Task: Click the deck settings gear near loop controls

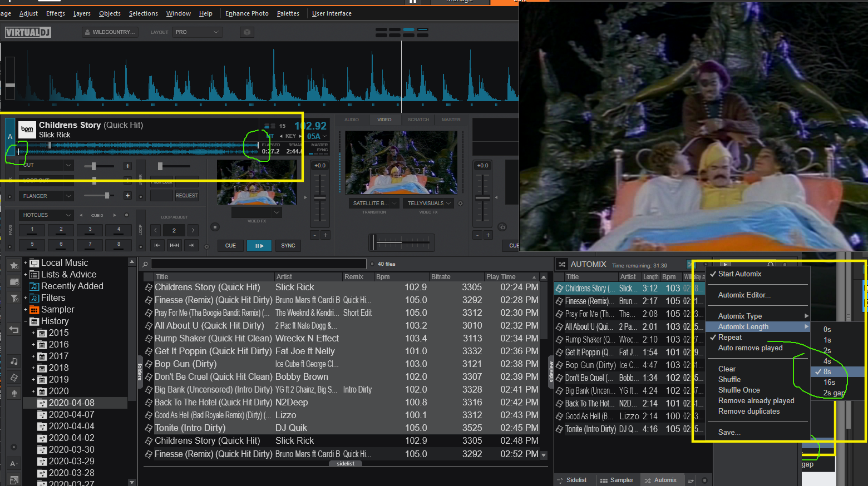Action: pos(206,247)
